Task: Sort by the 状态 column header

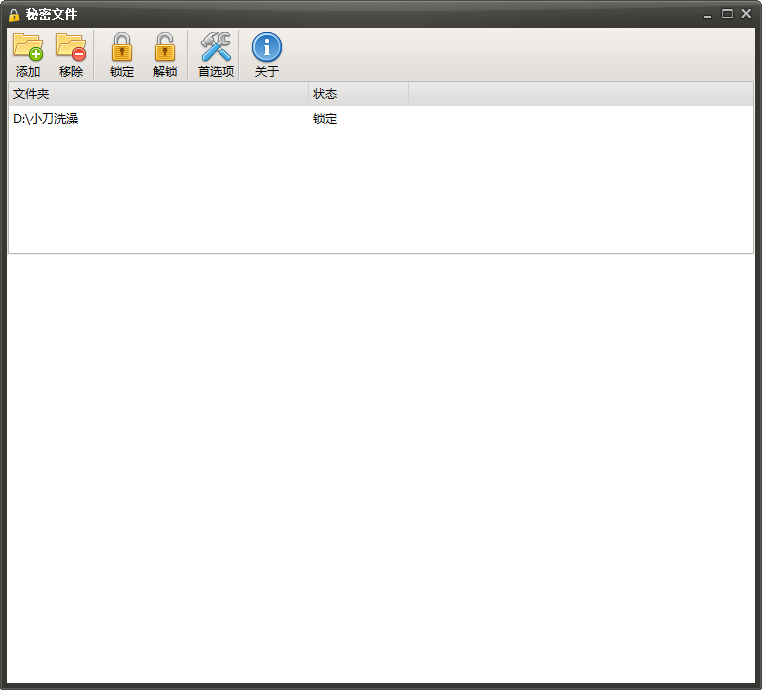Action: [358, 94]
